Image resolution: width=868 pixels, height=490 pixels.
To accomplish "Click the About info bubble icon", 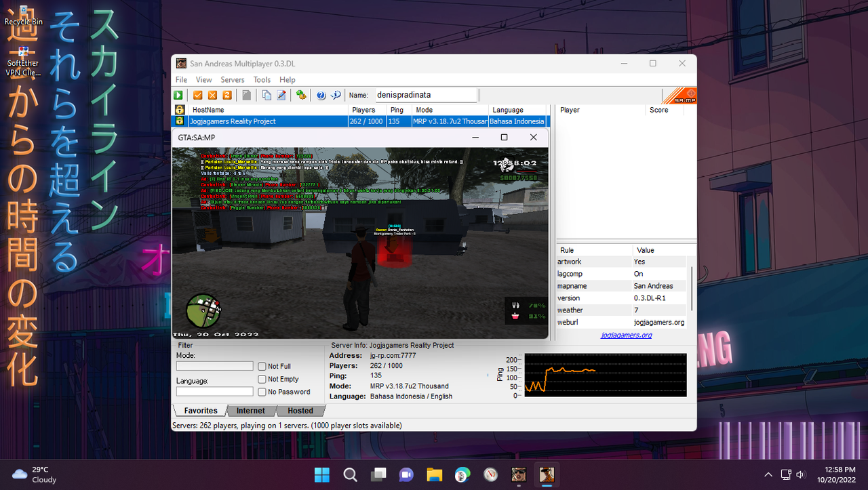I will tap(336, 96).
